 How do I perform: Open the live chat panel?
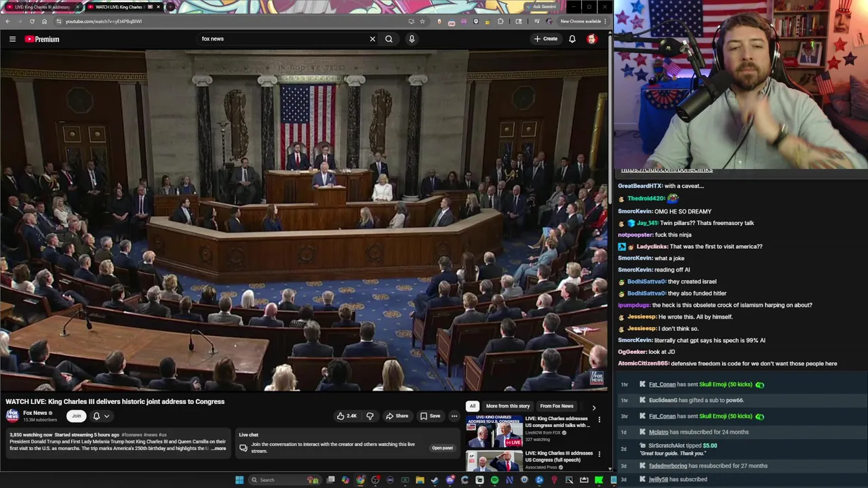(442, 448)
